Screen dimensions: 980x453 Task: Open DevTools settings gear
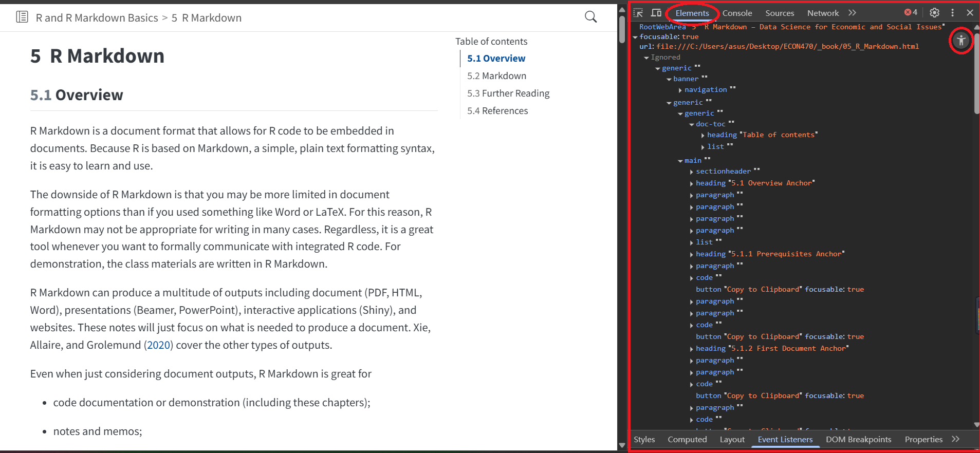934,13
